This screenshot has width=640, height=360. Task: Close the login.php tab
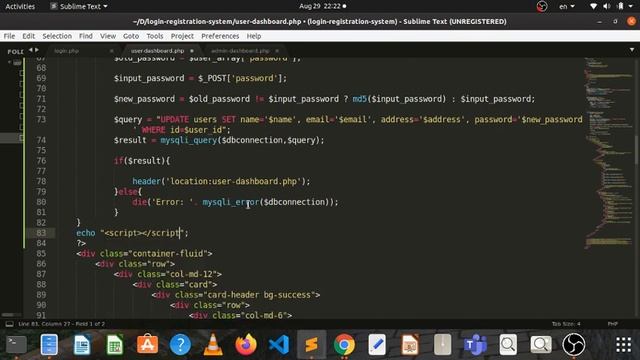point(111,51)
